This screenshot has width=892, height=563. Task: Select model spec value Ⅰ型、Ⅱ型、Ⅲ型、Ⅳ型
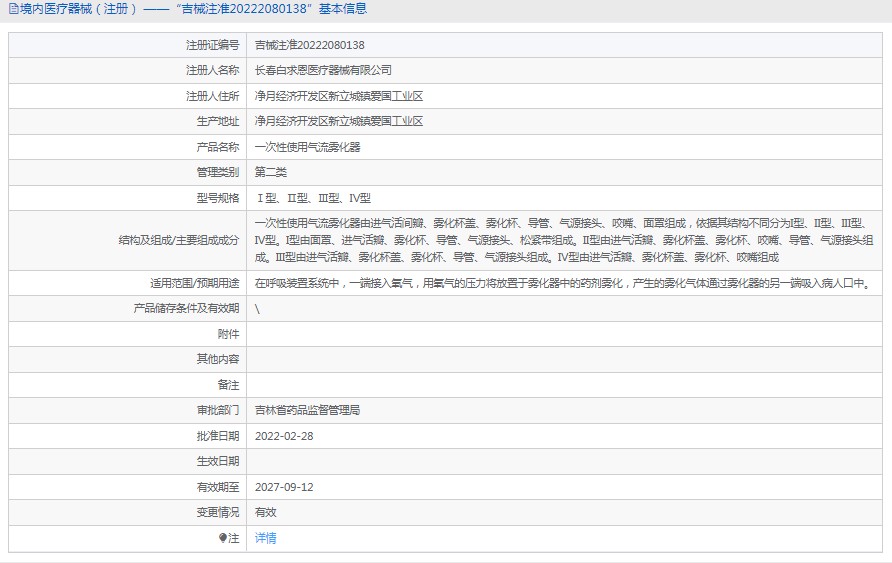(x=313, y=198)
